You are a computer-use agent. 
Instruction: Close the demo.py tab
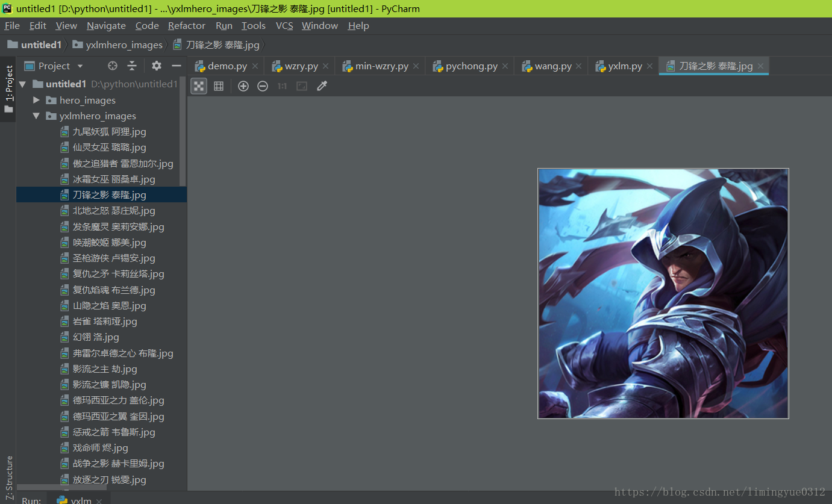[255, 66]
